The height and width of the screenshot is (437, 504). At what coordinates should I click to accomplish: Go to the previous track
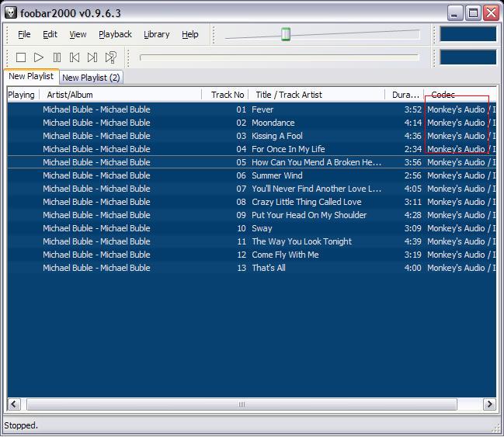(75, 57)
